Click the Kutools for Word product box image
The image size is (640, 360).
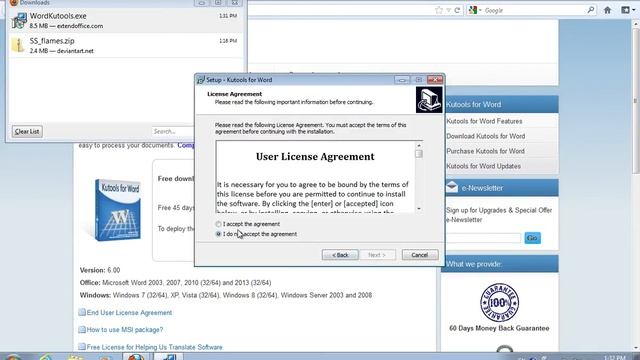[x=117, y=210]
